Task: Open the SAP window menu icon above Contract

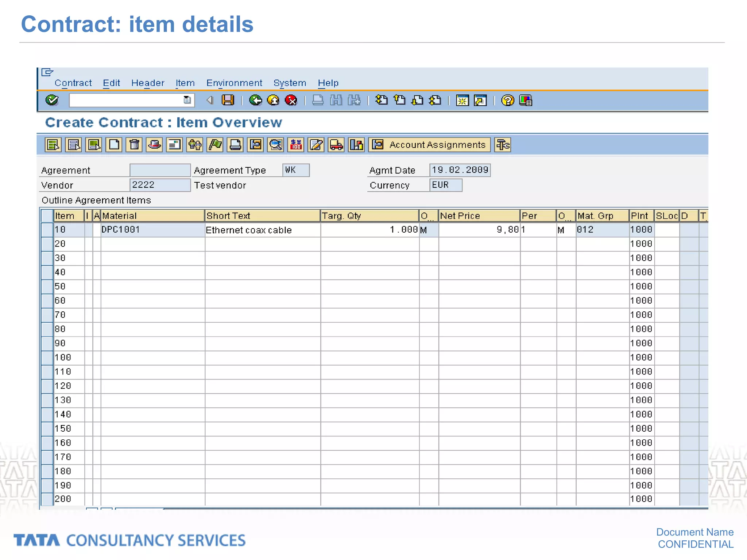Action: [47, 72]
